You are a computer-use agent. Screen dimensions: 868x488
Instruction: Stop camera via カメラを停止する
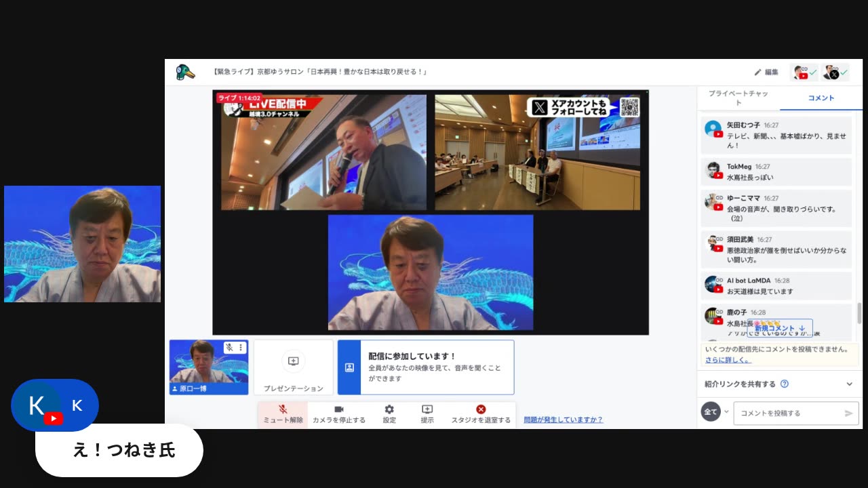[x=338, y=414]
